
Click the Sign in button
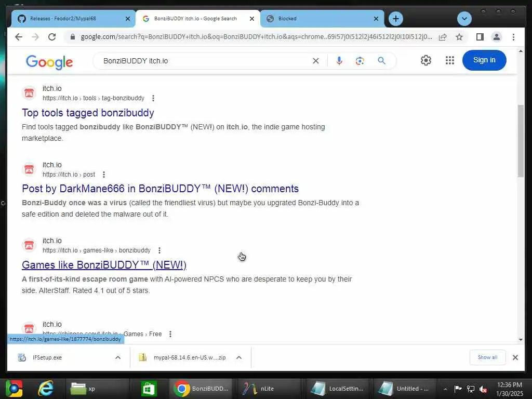click(484, 60)
